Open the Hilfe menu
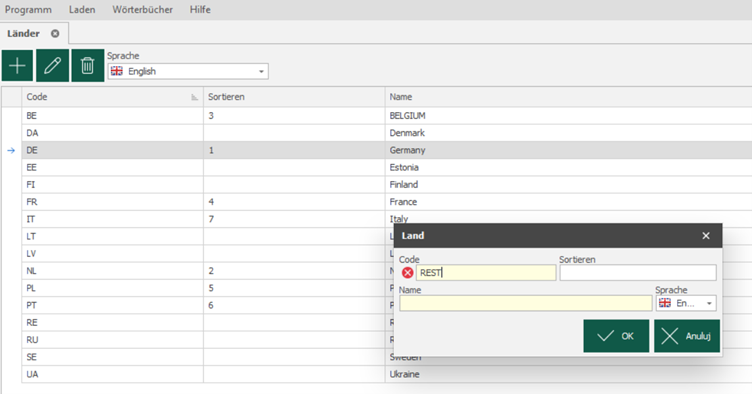 (200, 10)
